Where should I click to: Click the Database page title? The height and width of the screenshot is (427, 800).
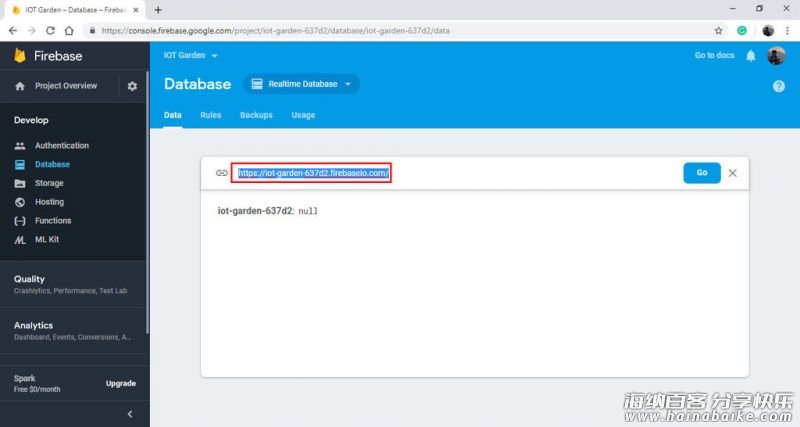click(x=197, y=84)
